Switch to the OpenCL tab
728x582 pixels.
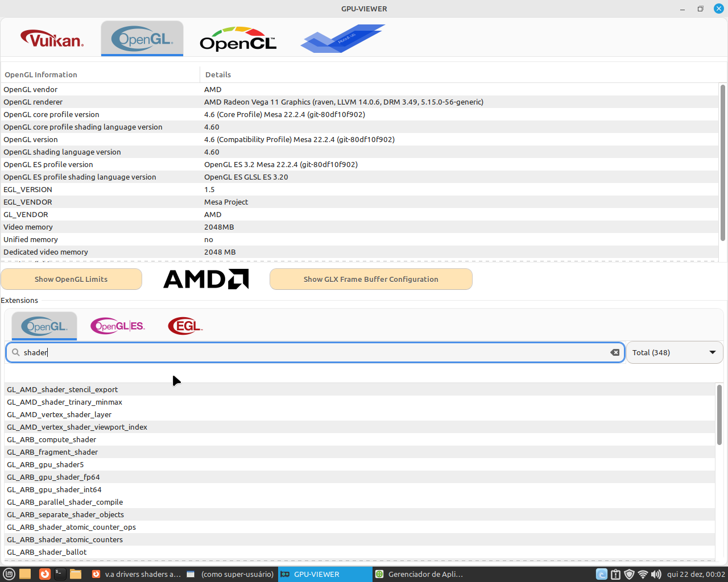pyautogui.click(x=238, y=39)
